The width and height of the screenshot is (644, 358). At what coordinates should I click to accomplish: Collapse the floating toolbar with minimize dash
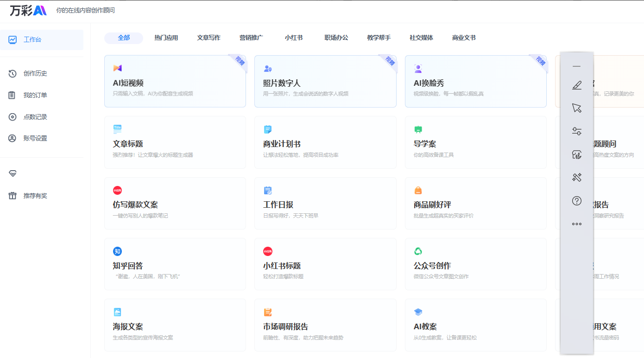[x=576, y=66]
